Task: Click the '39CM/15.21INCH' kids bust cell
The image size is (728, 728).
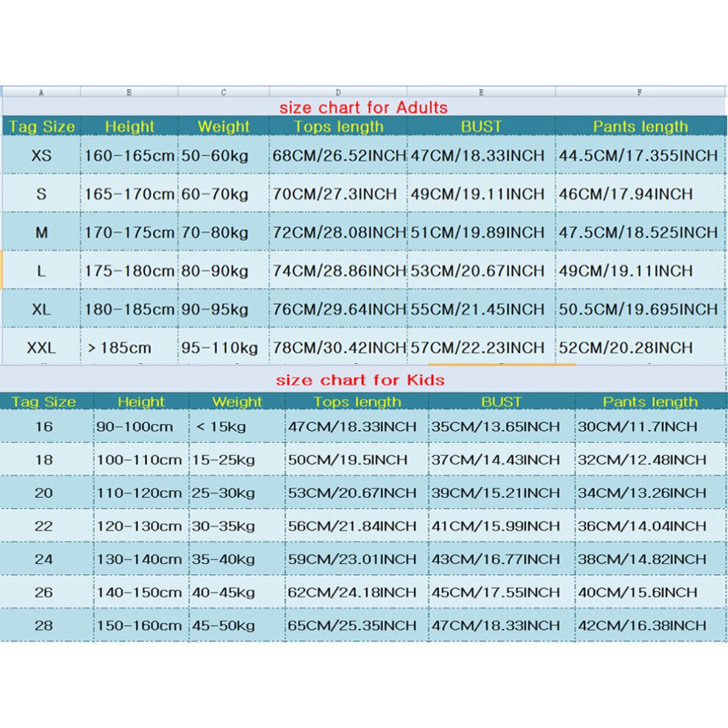Action: tap(502, 492)
